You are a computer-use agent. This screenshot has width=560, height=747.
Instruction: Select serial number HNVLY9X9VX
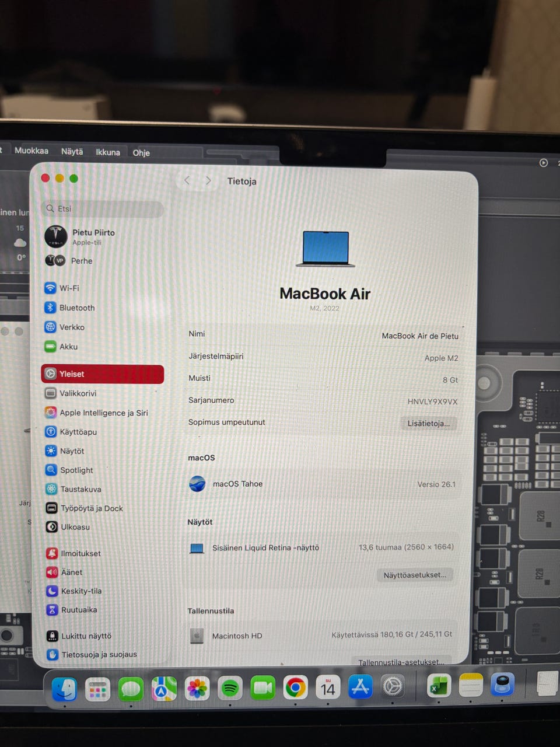tap(432, 402)
